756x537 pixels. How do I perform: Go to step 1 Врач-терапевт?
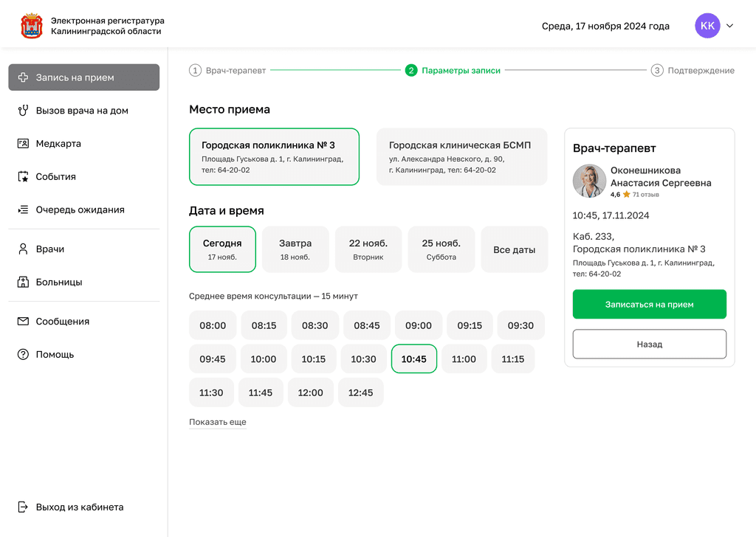point(227,71)
